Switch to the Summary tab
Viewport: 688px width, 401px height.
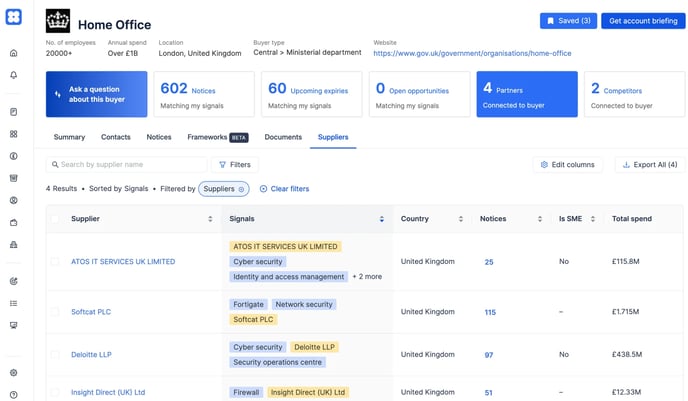(x=69, y=137)
